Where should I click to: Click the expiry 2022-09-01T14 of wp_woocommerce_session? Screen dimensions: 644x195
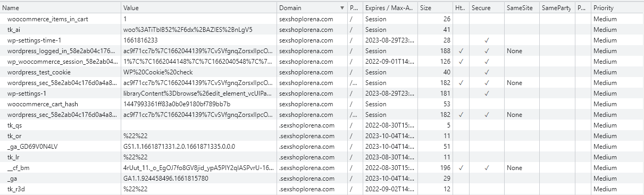point(390,62)
